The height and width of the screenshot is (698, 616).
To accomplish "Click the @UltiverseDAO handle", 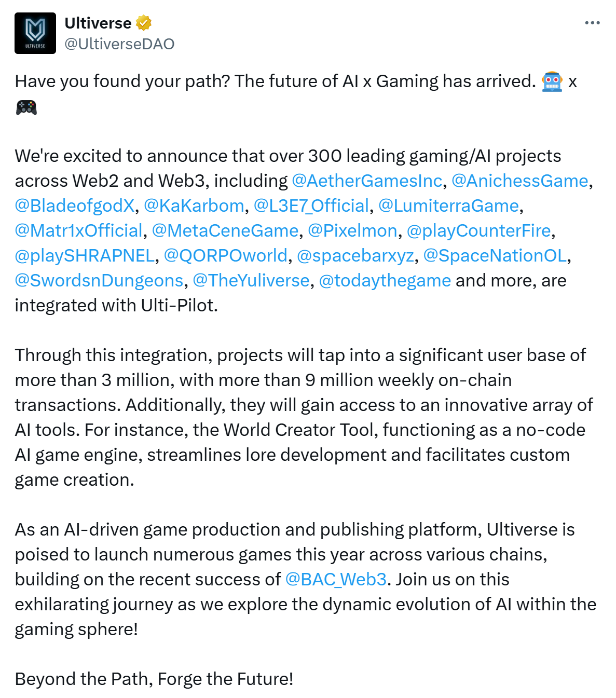I will pos(119,44).
